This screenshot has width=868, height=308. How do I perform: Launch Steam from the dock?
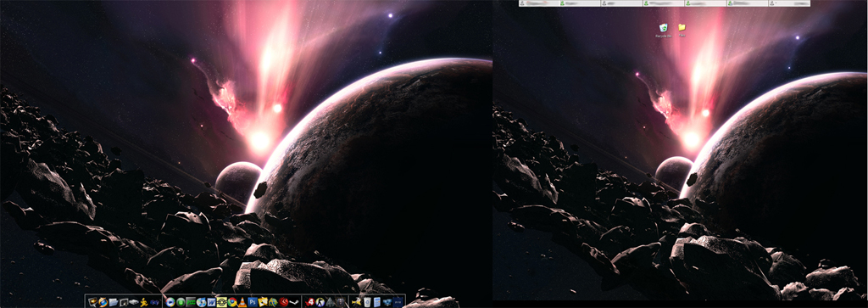[294, 302]
